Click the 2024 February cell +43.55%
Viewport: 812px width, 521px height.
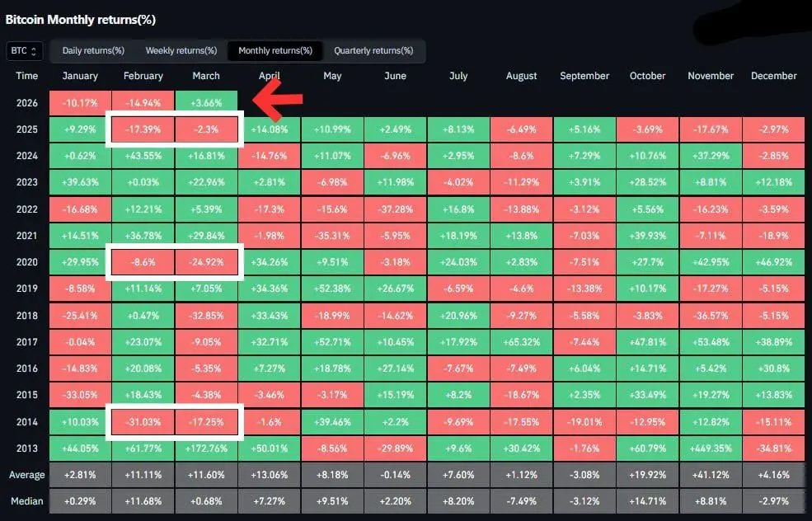(143, 156)
